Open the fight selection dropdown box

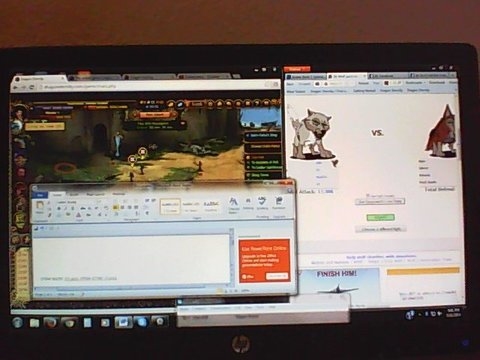click(x=380, y=201)
